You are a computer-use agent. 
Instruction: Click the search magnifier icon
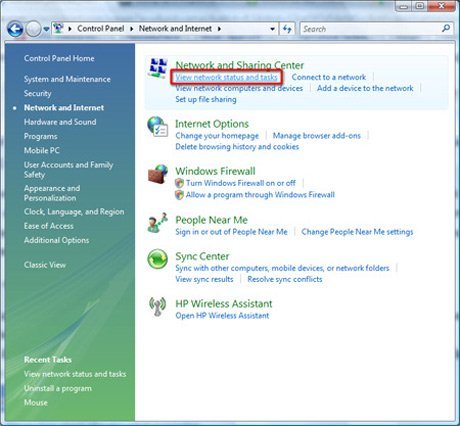(446, 29)
